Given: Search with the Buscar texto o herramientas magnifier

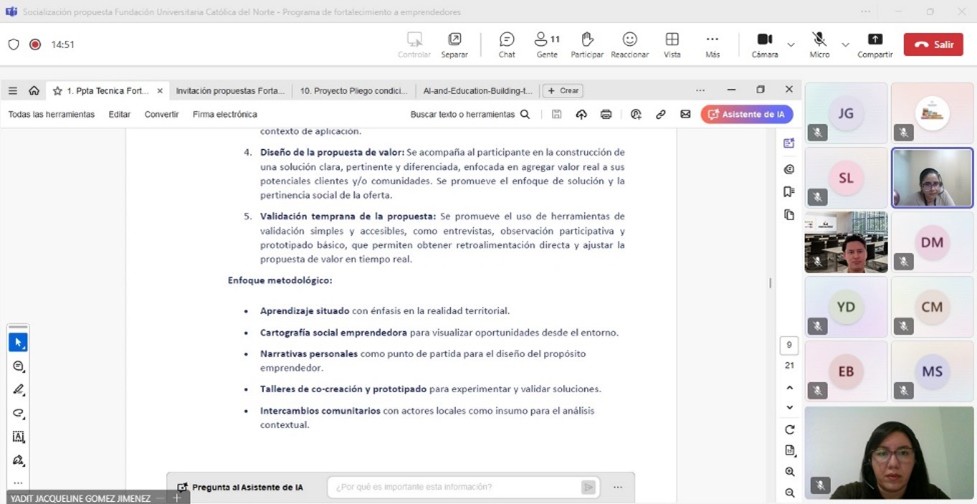Looking at the screenshot, I should (525, 115).
